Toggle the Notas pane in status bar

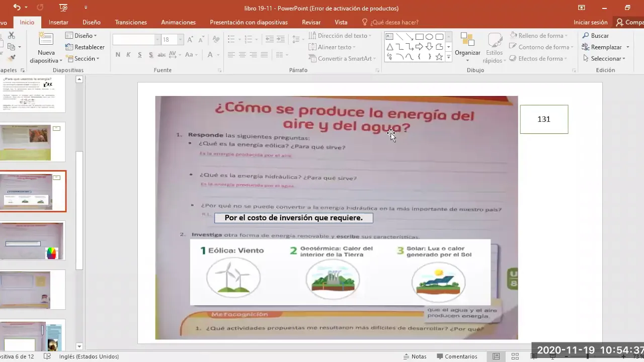coord(415,356)
